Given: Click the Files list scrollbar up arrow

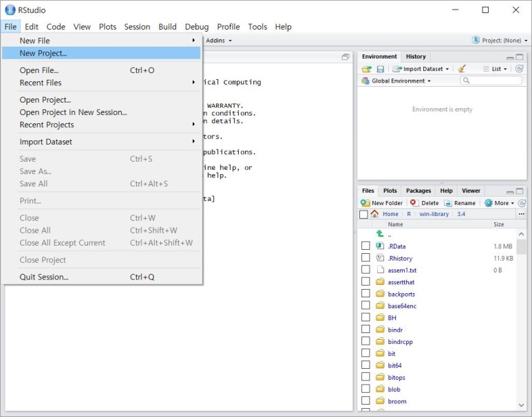Looking at the screenshot, I should pos(522,234).
